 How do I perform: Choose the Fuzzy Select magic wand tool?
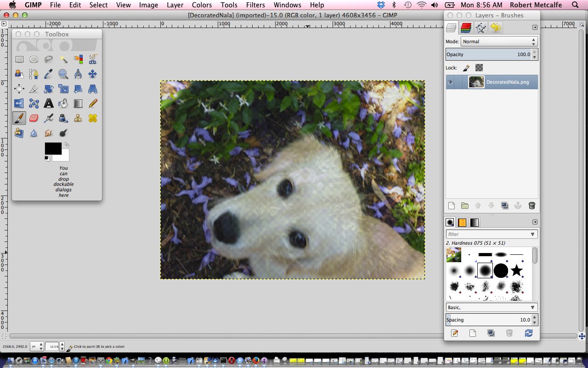click(63, 59)
